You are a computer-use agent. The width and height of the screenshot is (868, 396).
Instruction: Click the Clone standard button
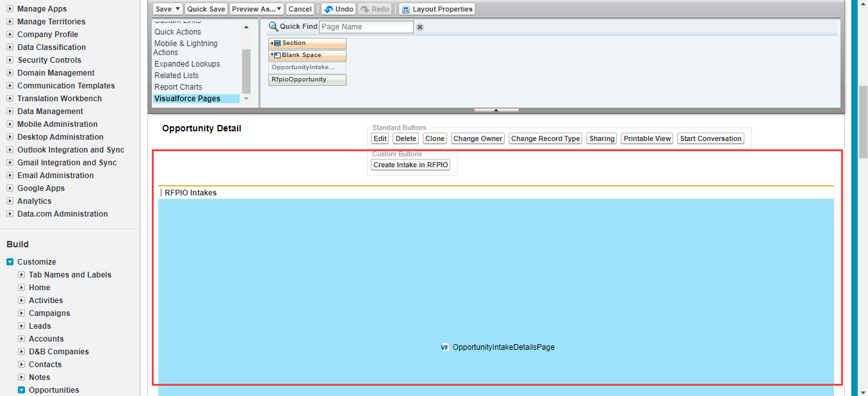coord(435,138)
